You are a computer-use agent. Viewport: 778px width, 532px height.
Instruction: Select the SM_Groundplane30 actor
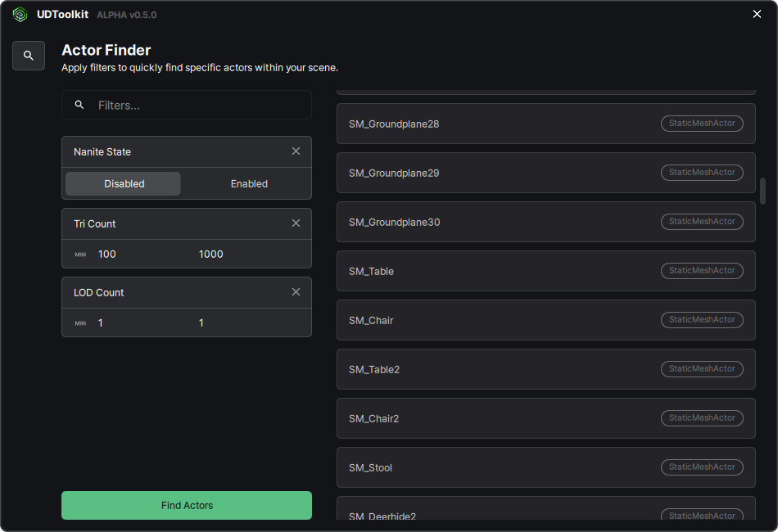click(x=545, y=222)
